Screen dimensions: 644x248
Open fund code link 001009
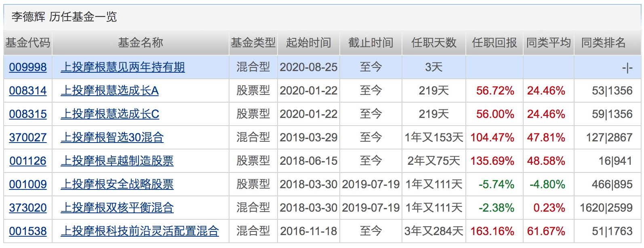click(x=28, y=184)
